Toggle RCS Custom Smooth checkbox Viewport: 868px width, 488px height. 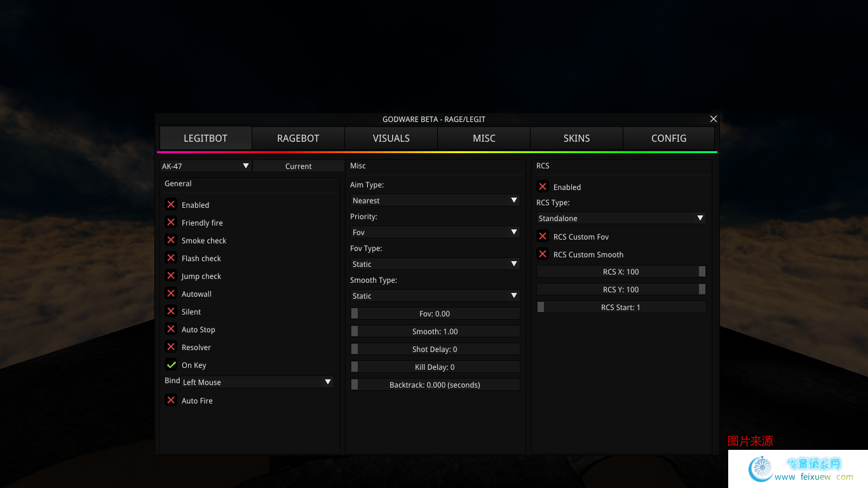click(x=543, y=254)
